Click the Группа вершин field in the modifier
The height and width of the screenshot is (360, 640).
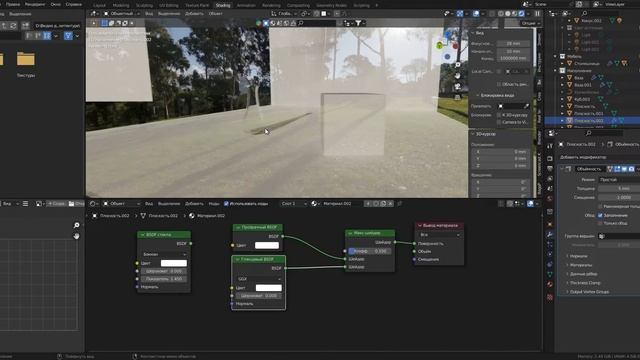pos(619,236)
